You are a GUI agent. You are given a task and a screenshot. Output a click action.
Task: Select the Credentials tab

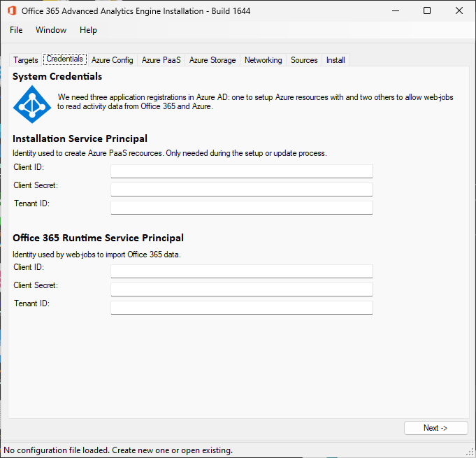tap(65, 59)
